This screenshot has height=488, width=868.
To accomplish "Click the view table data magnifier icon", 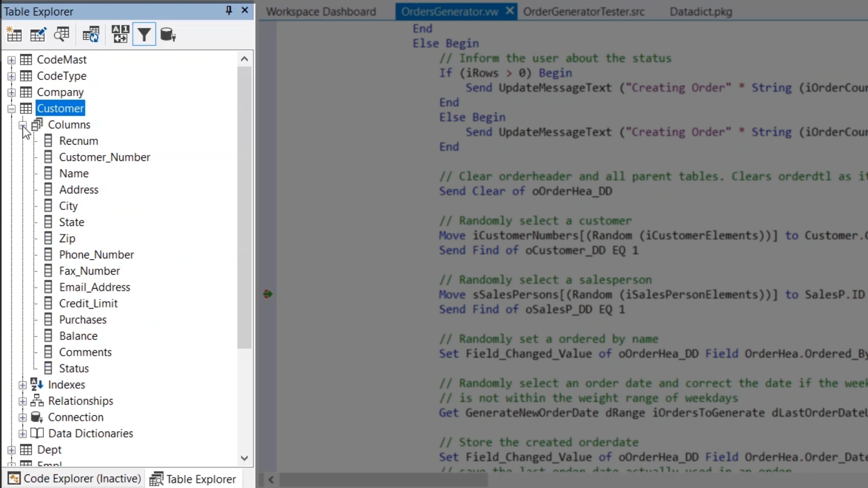I will pyautogui.click(x=61, y=34).
